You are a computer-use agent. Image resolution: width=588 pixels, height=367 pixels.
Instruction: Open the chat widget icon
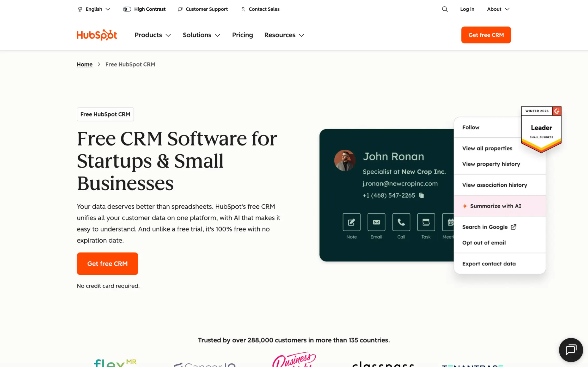tap(571, 350)
